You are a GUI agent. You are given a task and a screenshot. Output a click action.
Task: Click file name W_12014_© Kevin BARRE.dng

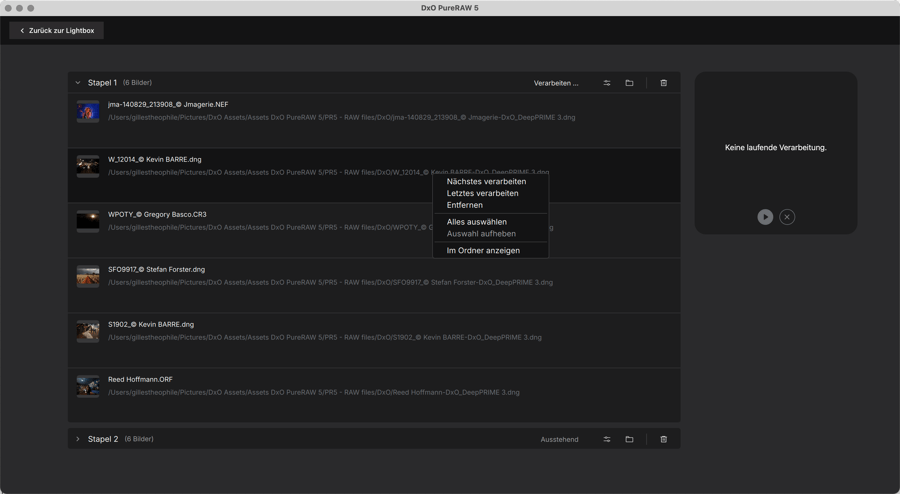pos(154,160)
